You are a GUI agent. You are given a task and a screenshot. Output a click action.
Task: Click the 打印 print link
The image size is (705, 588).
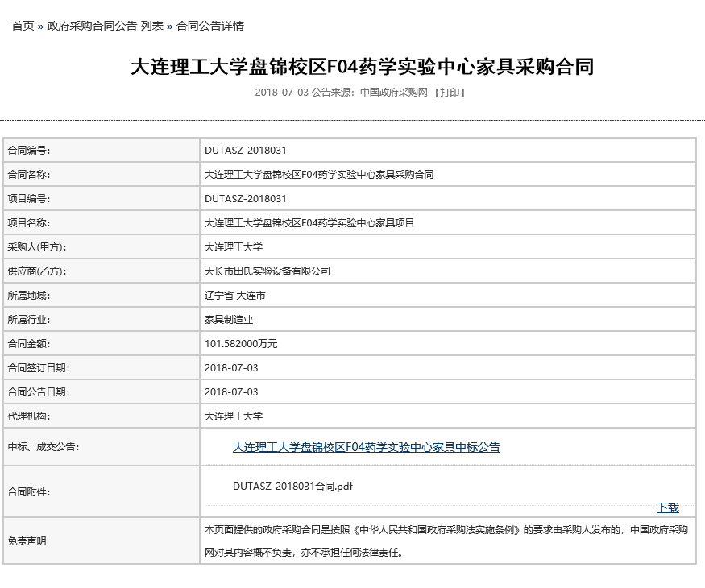pos(450,93)
